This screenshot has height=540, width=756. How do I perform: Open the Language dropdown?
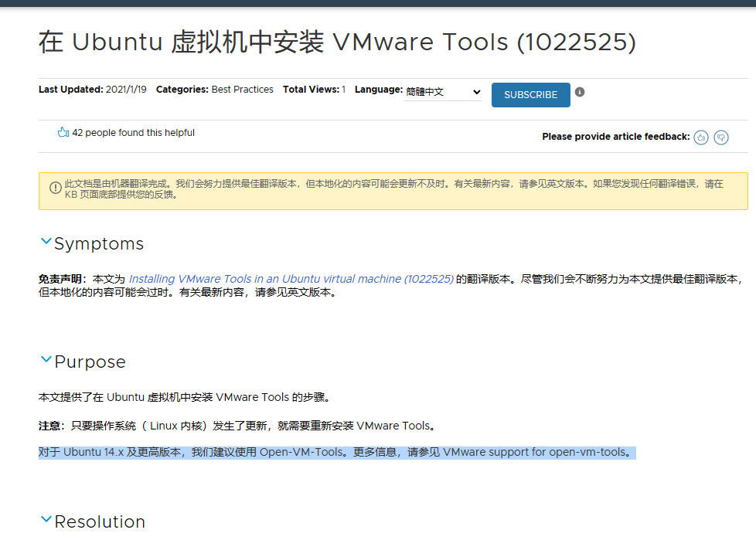pos(443,91)
